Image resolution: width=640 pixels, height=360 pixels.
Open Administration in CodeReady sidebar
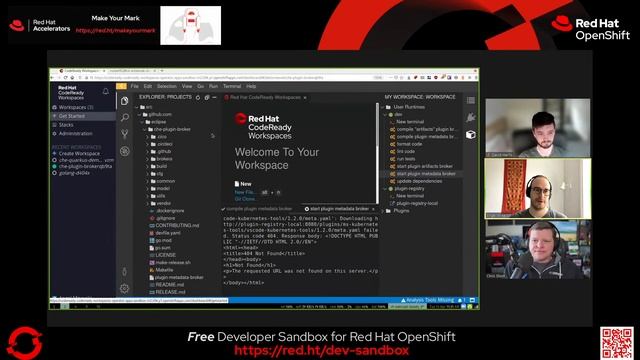pyautogui.click(x=76, y=133)
